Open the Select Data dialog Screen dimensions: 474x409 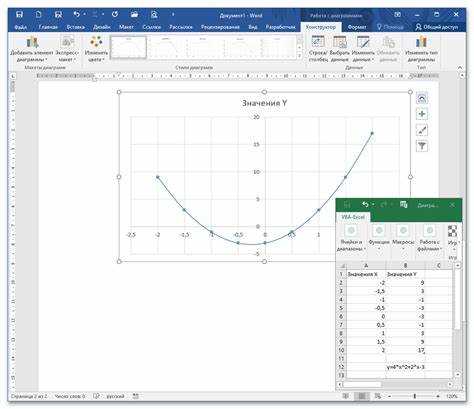340,49
